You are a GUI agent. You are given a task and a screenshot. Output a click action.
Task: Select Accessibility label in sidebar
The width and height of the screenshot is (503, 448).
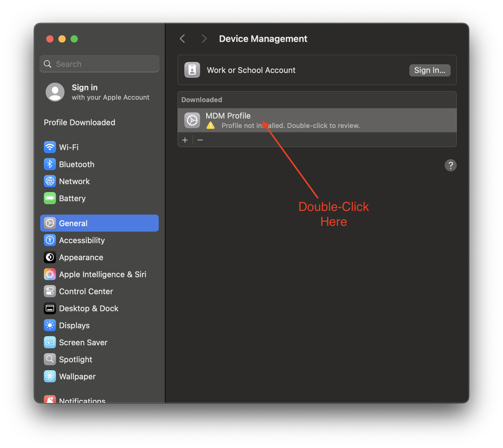82,240
